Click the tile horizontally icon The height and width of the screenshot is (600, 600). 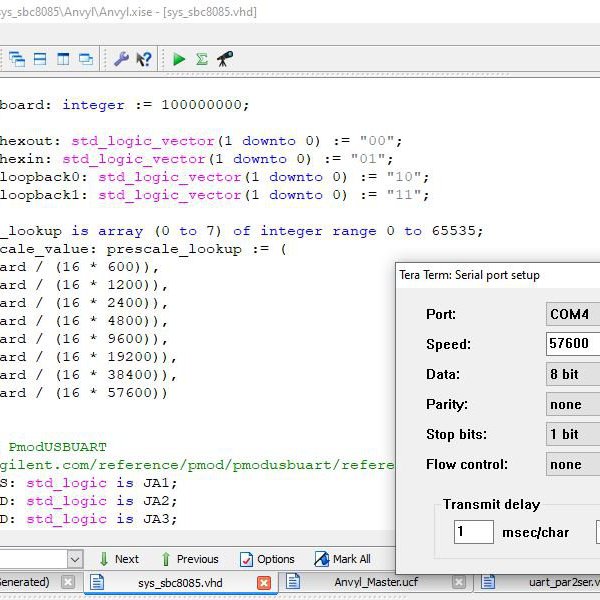[40, 59]
